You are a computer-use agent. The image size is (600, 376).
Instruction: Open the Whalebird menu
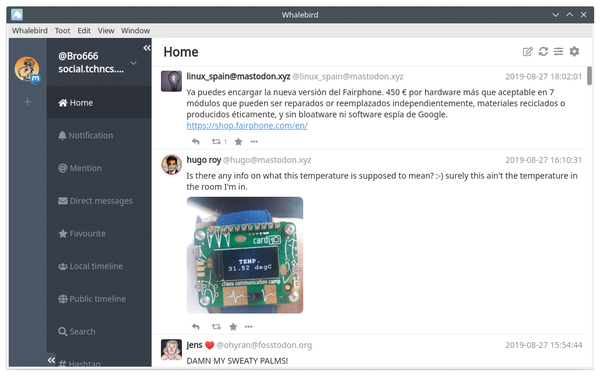click(x=29, y=31)
